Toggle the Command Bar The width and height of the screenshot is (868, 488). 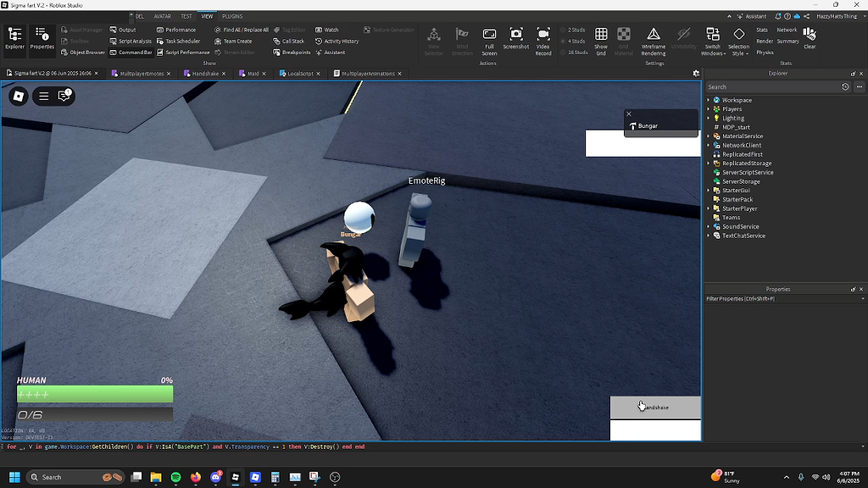click(131, 53)
